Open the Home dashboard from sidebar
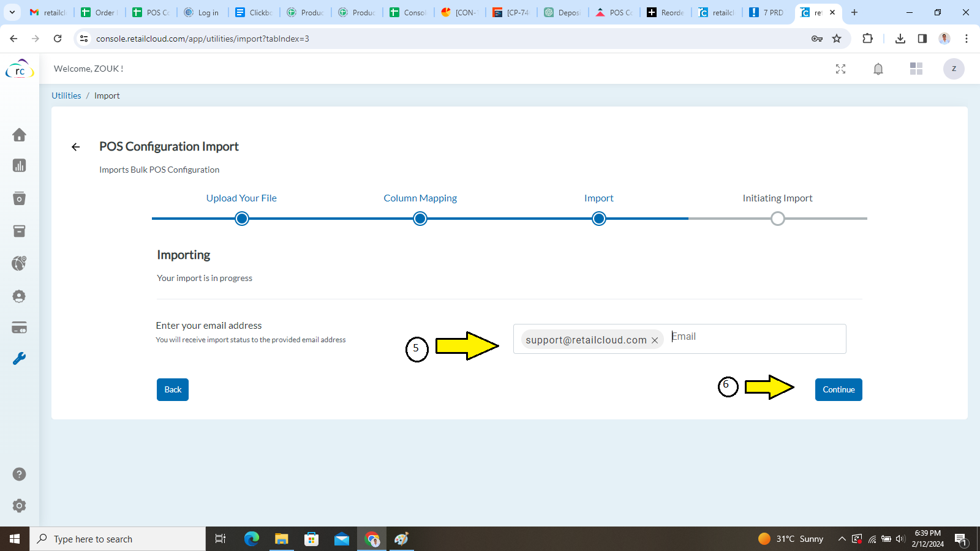The height and width of the screenshot is (551, 980). click(x=19, y=135)
